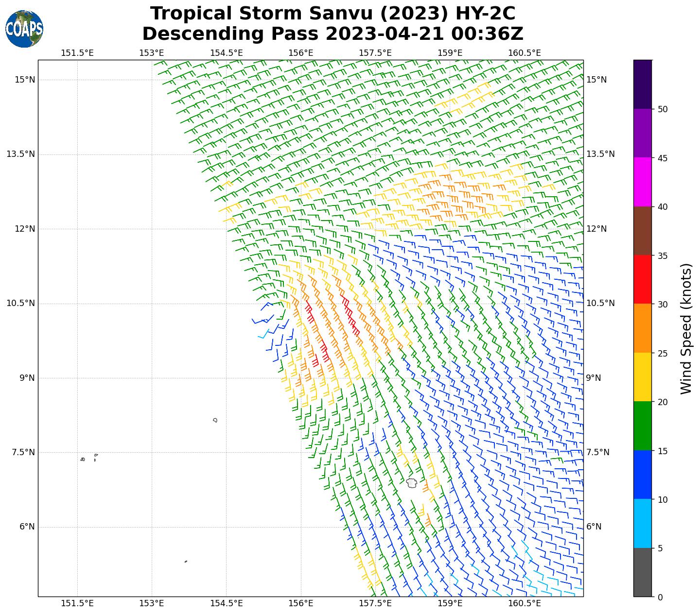Pick the brown 35-40 knot colorbar band

pyautogui.click(x=643, y=231)
